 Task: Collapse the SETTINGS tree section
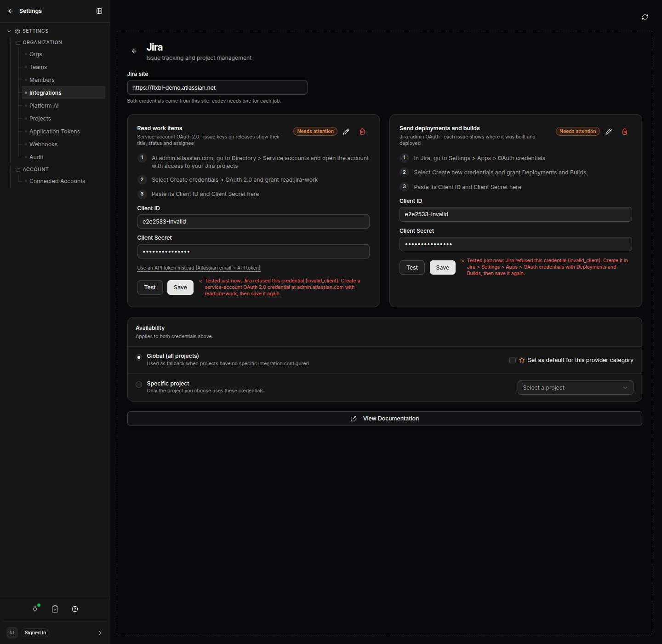(9, 31)
